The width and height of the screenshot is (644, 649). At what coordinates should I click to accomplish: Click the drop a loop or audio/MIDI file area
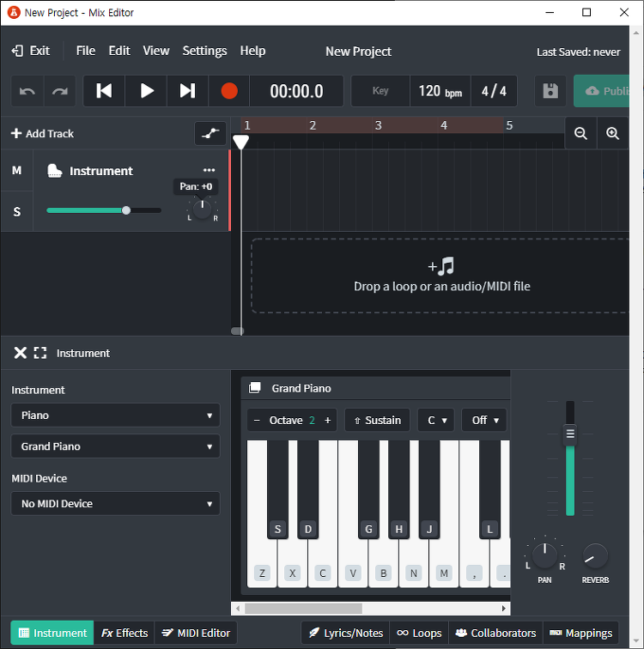click(x=440, y=276)
